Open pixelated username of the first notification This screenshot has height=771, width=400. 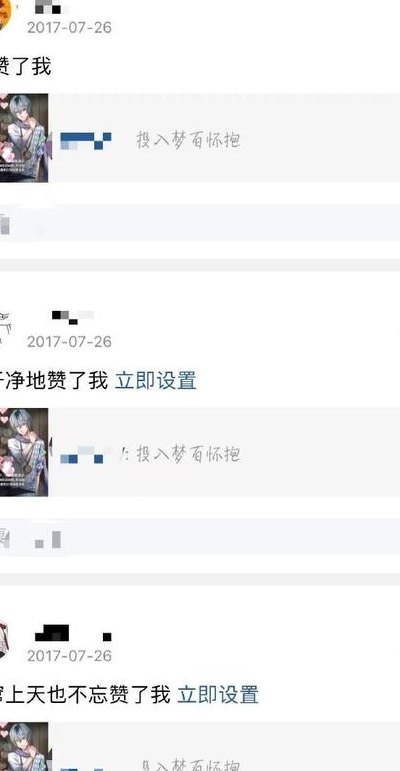coord(51,7)
